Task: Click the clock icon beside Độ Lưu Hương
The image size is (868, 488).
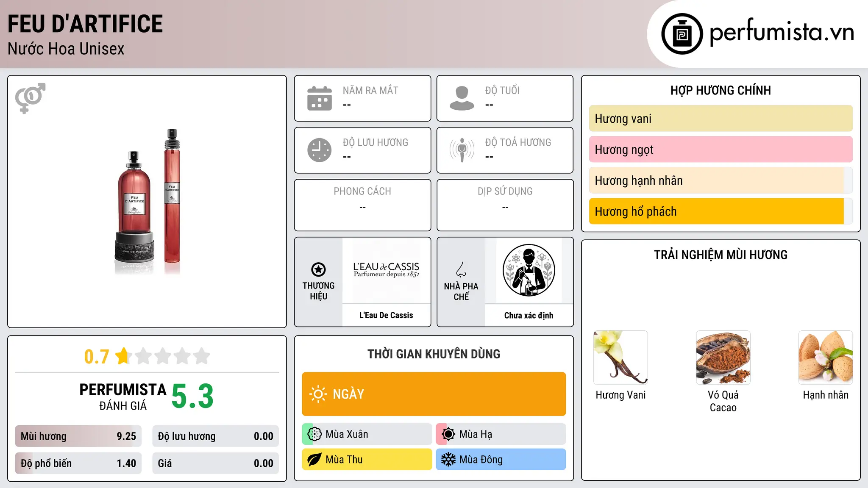Action: (x=320, y=150)
